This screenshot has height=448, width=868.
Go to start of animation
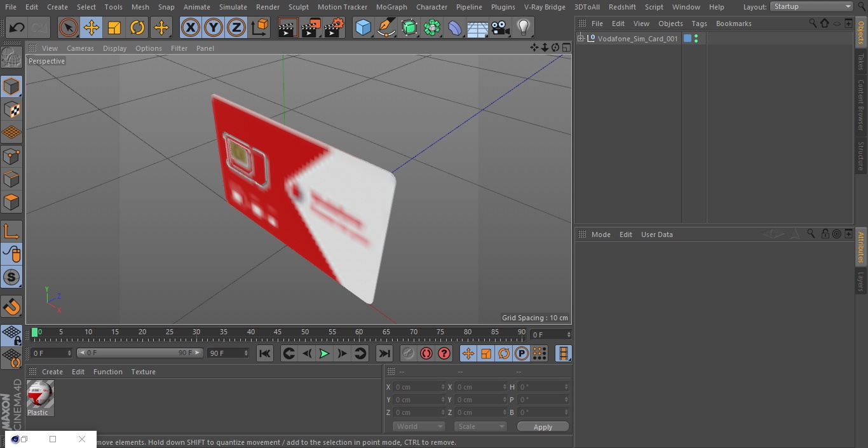point(265,353)
